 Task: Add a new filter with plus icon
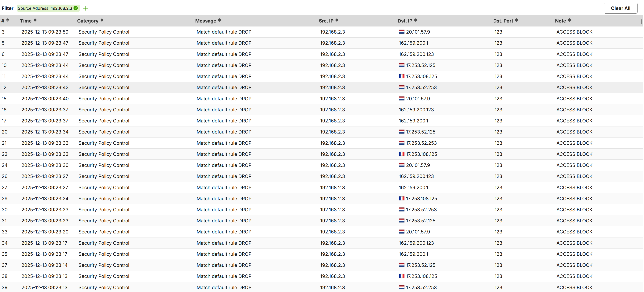(86, 8)
